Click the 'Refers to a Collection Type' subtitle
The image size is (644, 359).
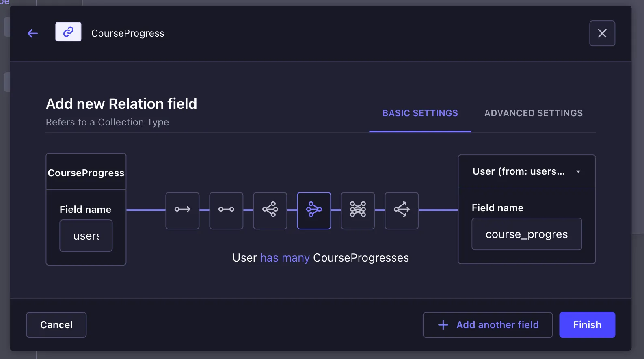point(107,122)
